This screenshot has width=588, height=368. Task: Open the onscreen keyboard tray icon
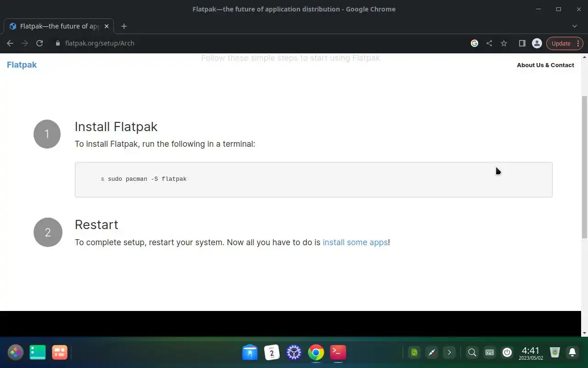tap(490, 352)
